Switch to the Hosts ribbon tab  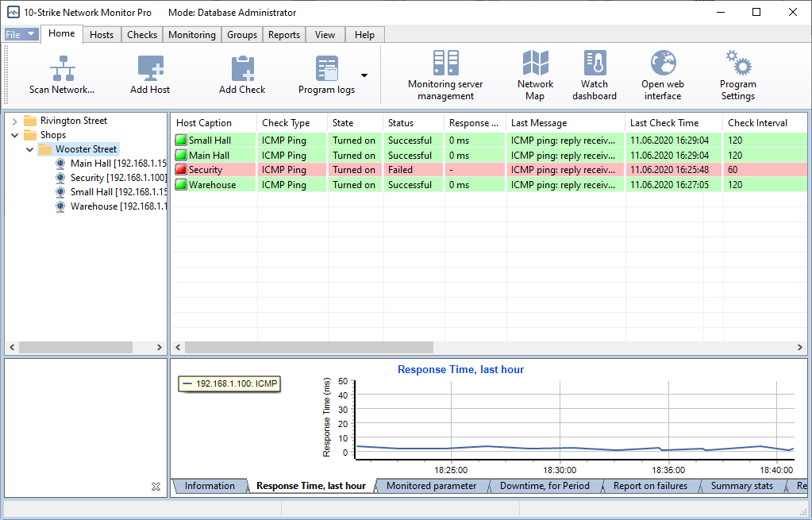click(x=102, y=35)
